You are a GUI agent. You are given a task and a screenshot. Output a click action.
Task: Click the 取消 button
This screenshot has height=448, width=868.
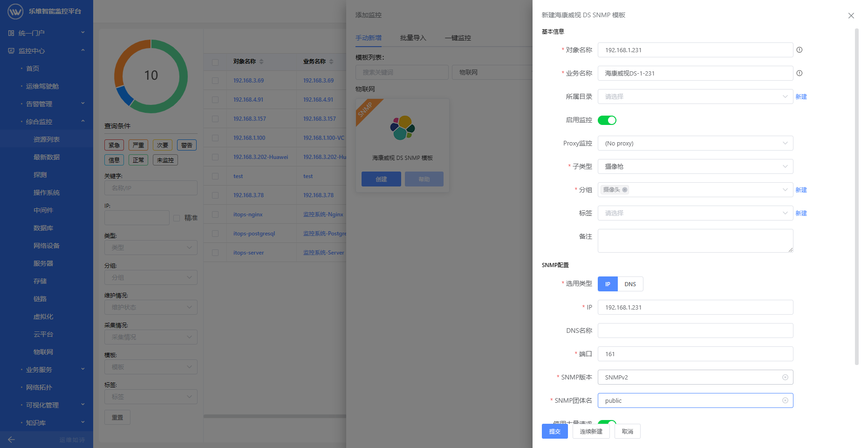click(628, 431)
